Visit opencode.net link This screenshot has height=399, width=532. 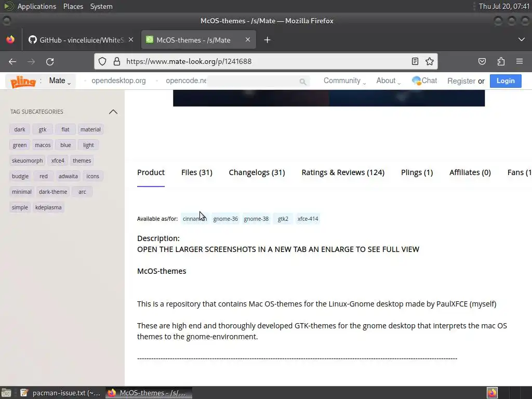pos(186,81)
